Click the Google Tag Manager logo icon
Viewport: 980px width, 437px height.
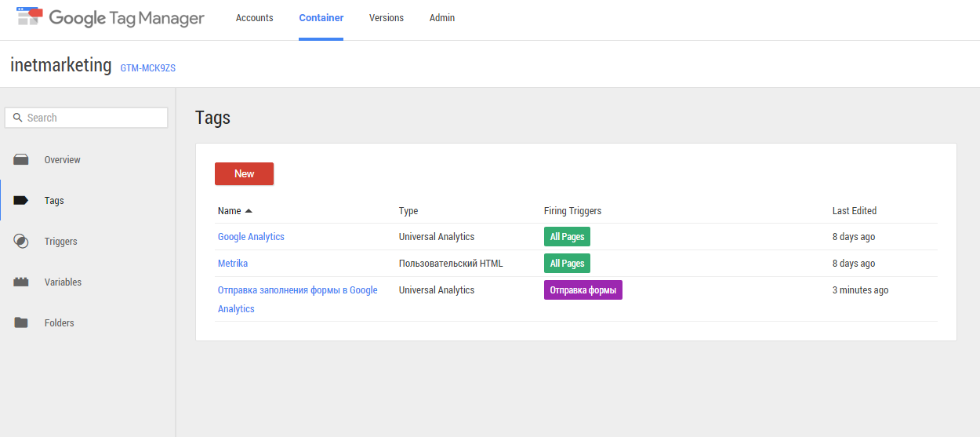[30, 16]
